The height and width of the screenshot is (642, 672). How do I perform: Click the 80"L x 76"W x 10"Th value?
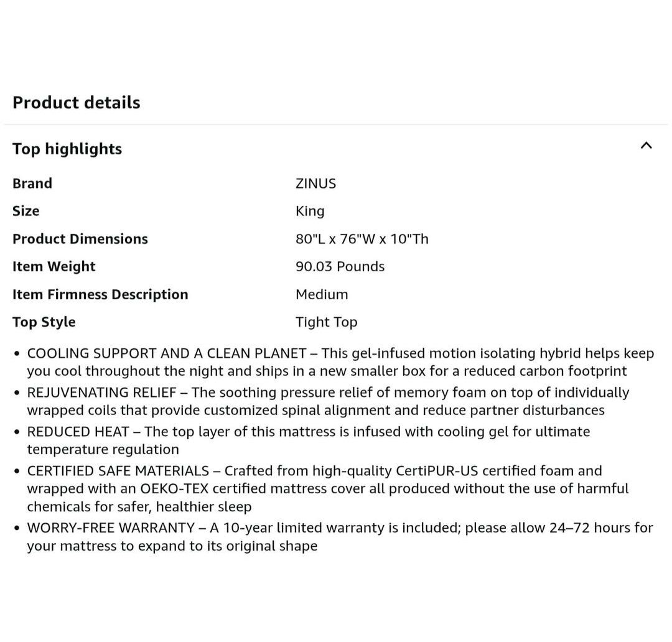point(362,239)
